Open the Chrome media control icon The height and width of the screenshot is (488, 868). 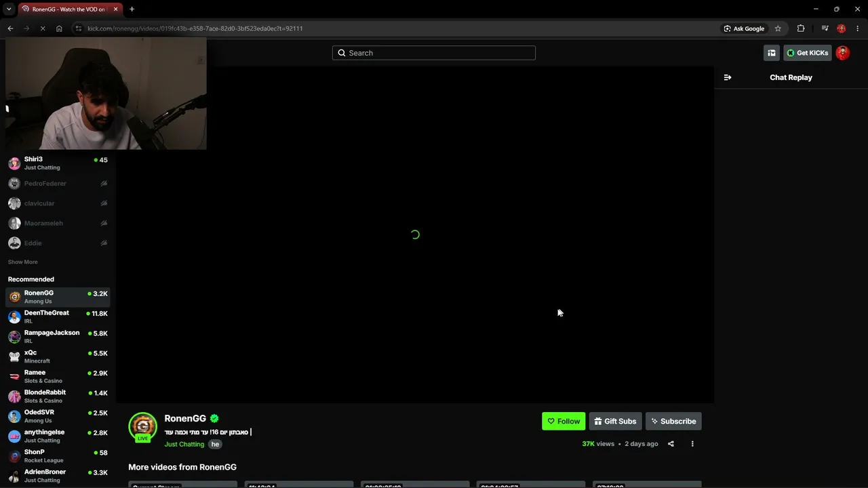pyautogui.click(x=825, y=28)
